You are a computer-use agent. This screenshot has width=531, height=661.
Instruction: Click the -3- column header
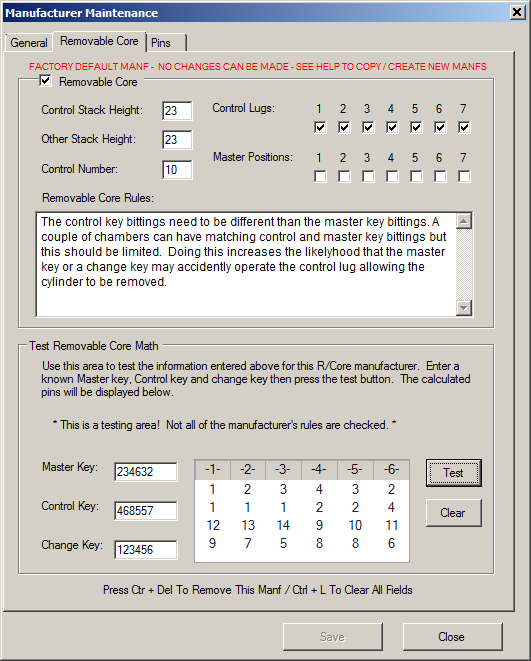tap(283, 470)
